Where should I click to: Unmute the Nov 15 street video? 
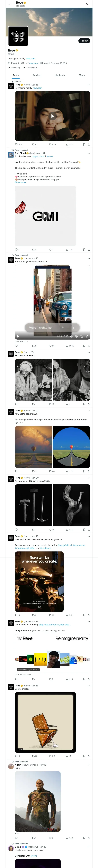[x=71, y=336]
